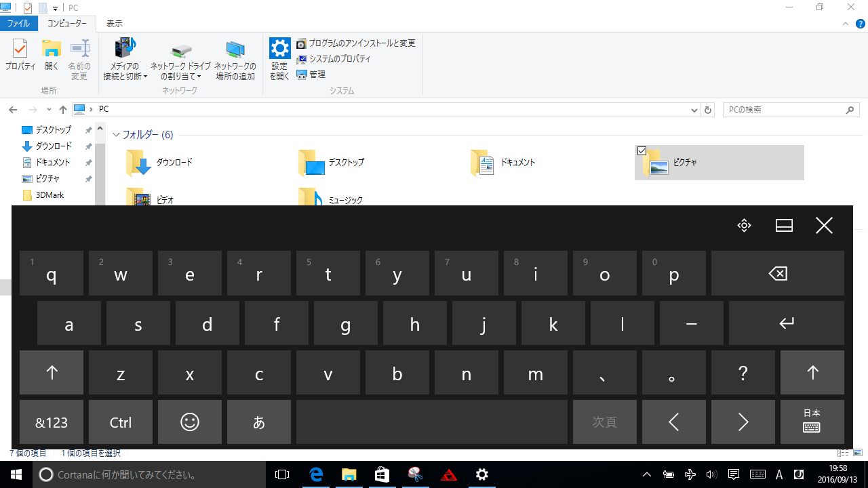Tap the right arrow key
Screen dimensions: 868x488
[x=743, y=422]
